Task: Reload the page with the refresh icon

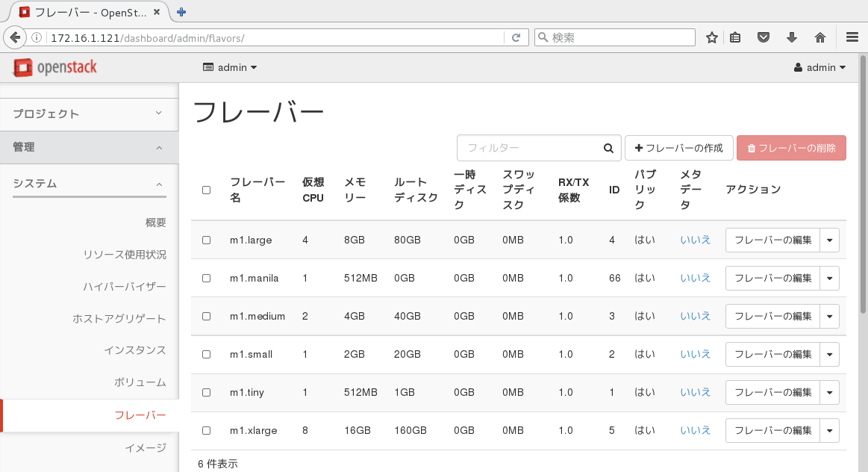Action: (x=516, y=37)
